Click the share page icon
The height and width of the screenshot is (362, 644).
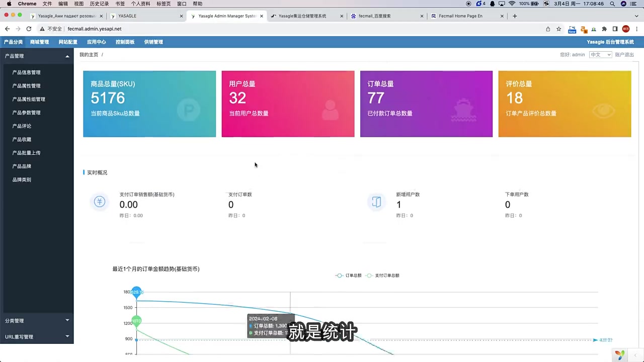coord(548,29)
